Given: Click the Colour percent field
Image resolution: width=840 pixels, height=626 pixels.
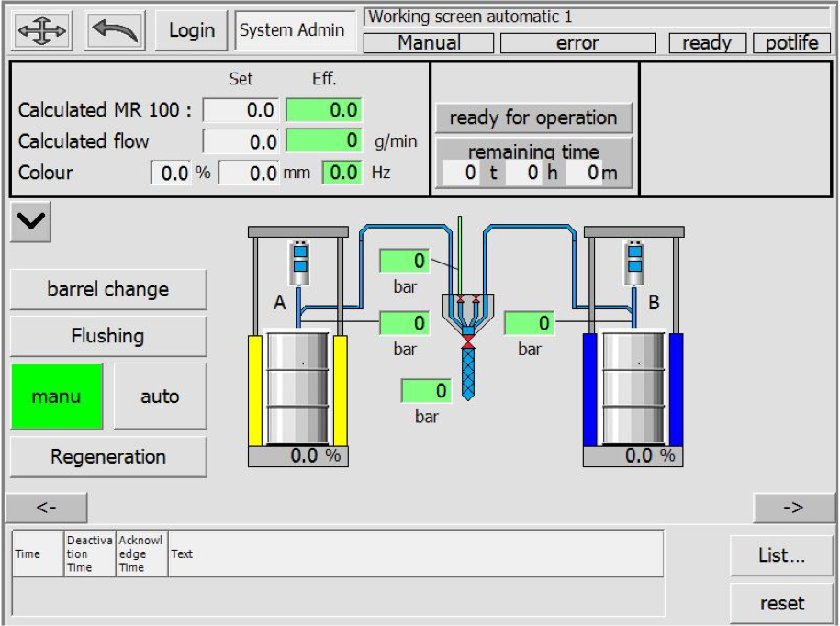Looking at the screenshot, I should (171, 173).
